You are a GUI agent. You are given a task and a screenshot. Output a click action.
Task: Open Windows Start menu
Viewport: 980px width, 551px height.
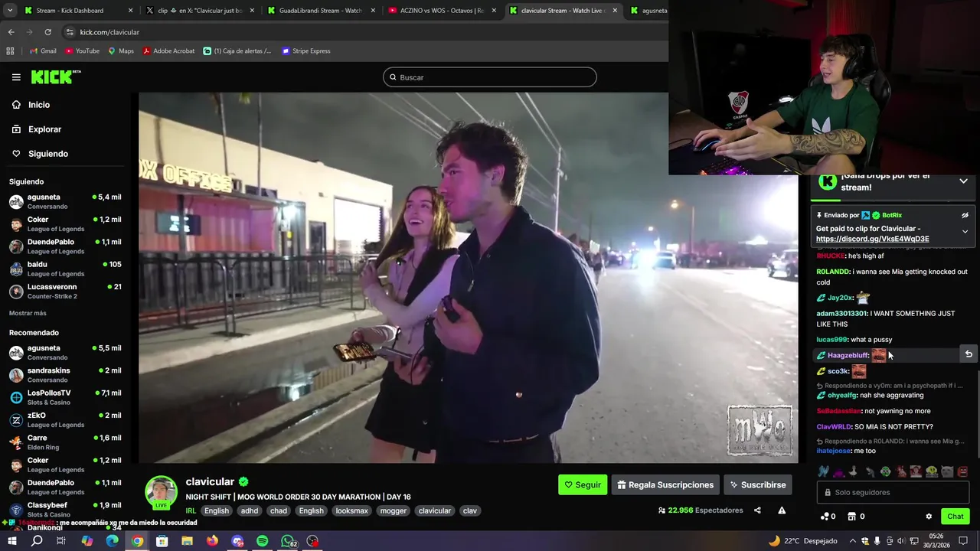click(x=11, y=541)
